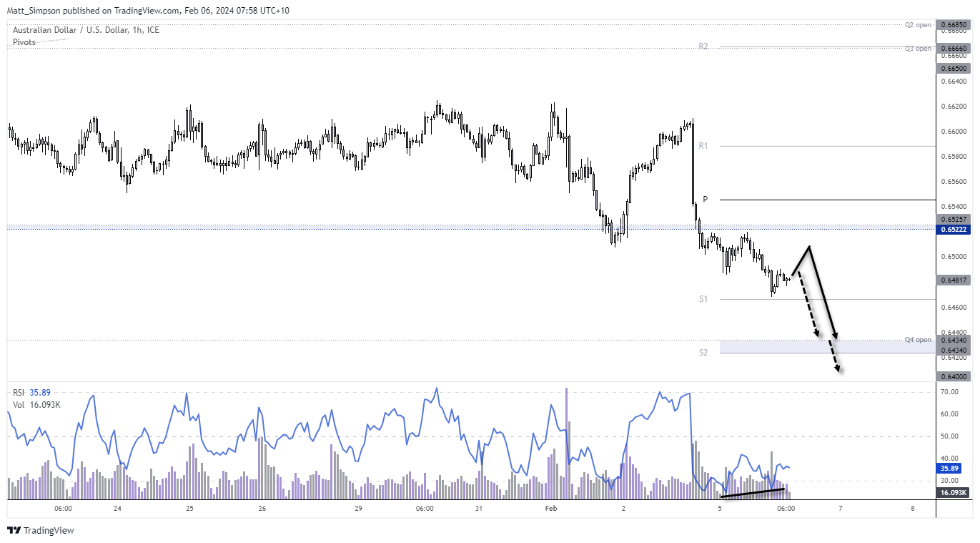Select the Pivots indicator label
This screenshot has height=543, width=980.
[x=24, y=42]
